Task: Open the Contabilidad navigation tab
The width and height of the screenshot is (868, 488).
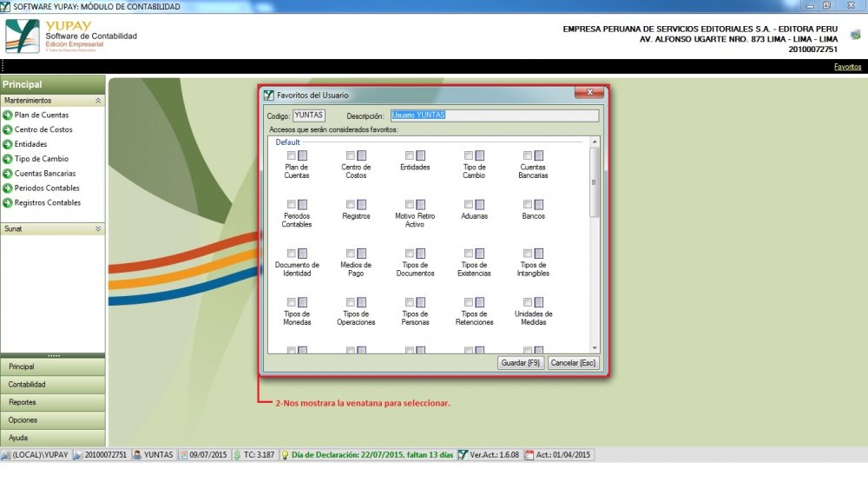Action: (53, 385)
